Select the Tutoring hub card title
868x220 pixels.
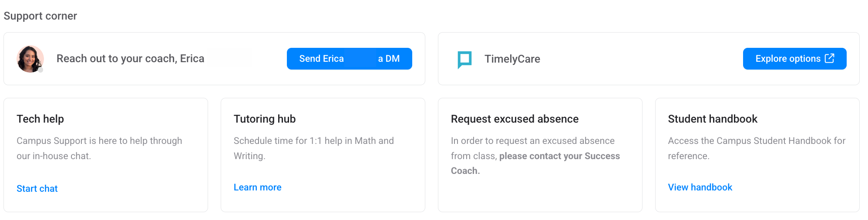[x=265, y=119]
